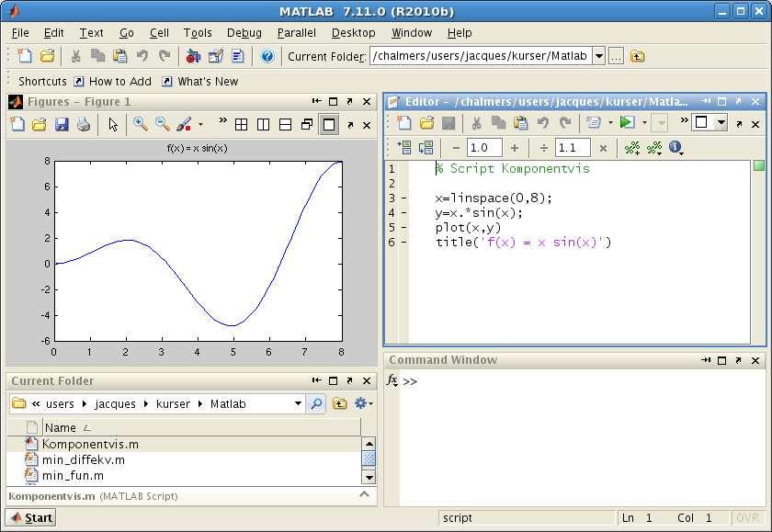Click Paste icon in main toolbar
Image resolution: width=772 pixels, height=532 pixels.
(120, 56)
